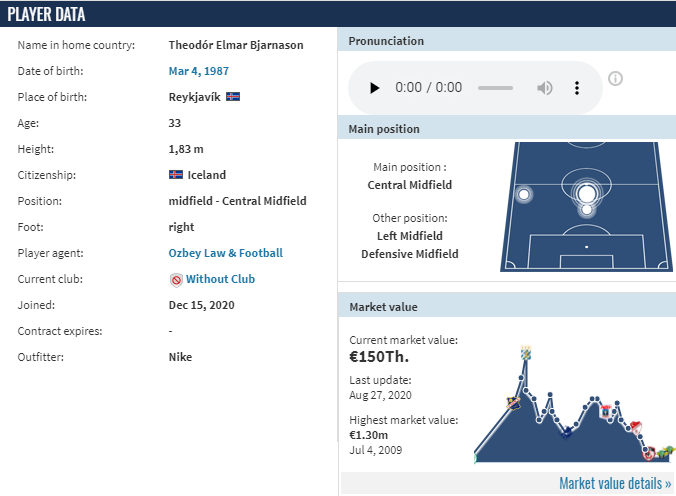Click the foot value right
Screen dimensions: 676x496
181,227
